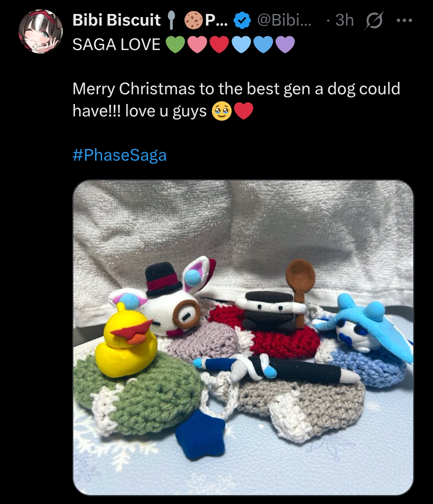This screenshot has height=504, width=433.
Task: Click the 'Merry Christmas' tweet text
Action: click(x=236, y=100)
